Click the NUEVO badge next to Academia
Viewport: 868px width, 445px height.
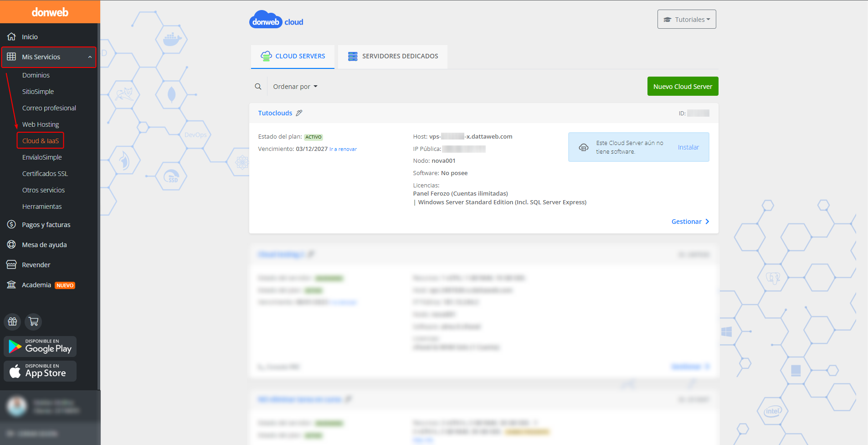tap(65, 285)
